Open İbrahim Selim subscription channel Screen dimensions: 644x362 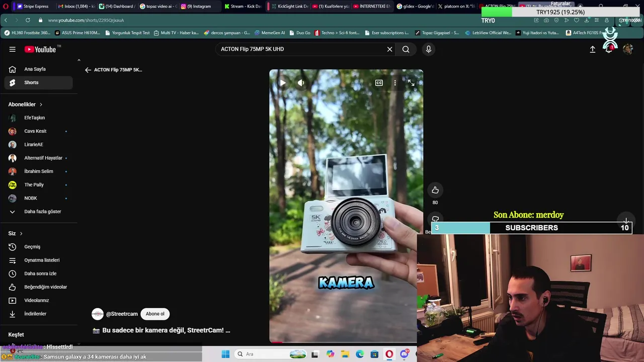pyautogui.click(x=39, y=171)
